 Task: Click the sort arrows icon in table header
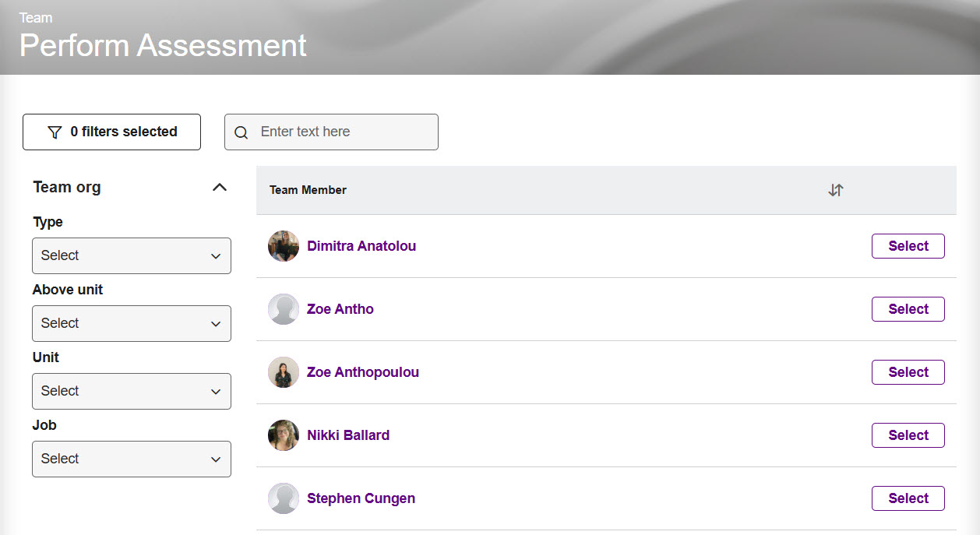[x=836, y=189]
